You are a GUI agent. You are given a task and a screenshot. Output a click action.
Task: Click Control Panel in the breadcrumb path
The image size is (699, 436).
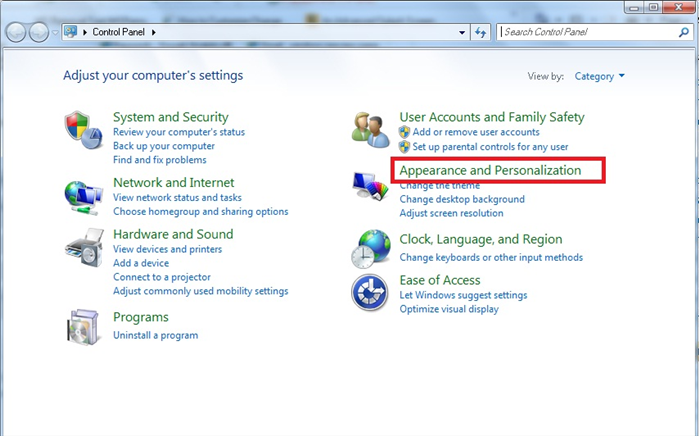121,32
